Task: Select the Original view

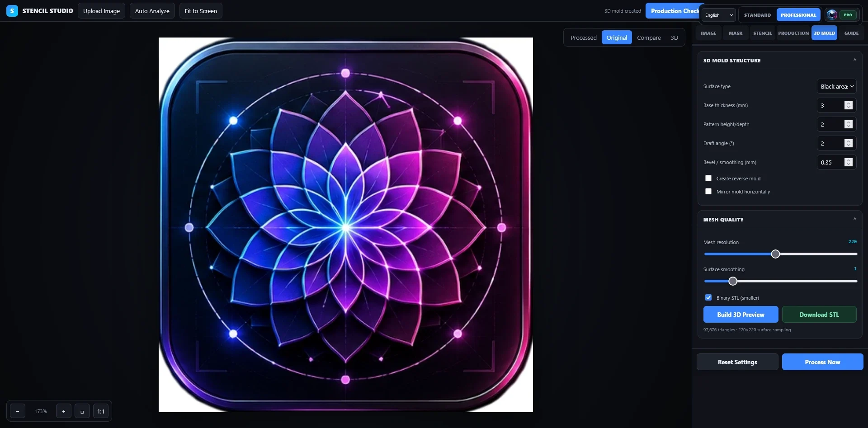Action: pos(617,38)
